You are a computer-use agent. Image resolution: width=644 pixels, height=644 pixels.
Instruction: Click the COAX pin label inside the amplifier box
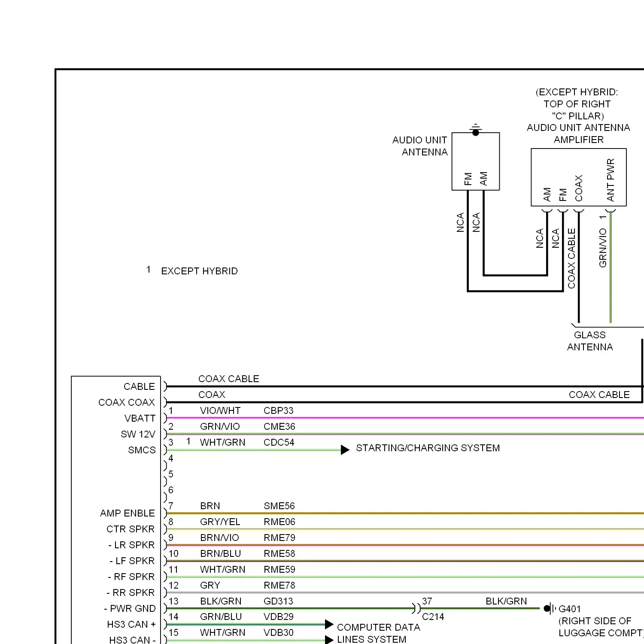[579, 188]
